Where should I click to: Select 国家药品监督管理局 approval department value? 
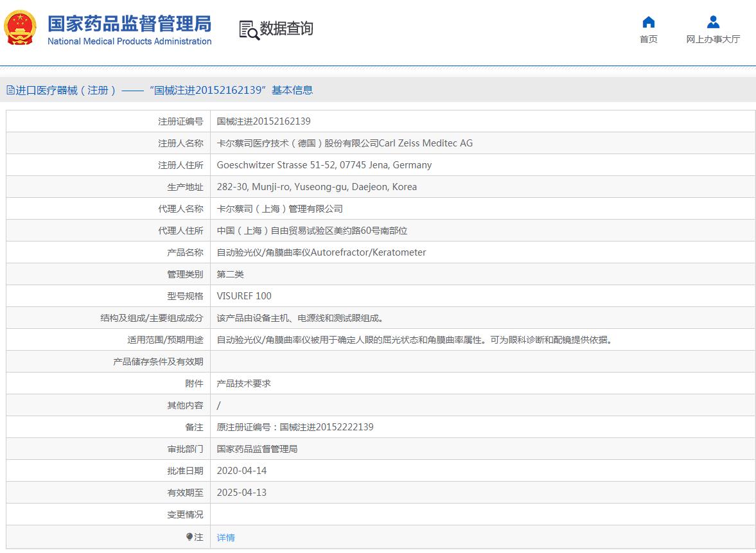click(257, 449)
